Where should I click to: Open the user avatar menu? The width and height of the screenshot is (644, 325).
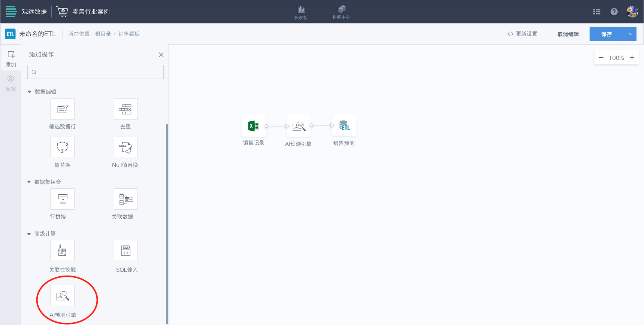(x=632, y=12)
